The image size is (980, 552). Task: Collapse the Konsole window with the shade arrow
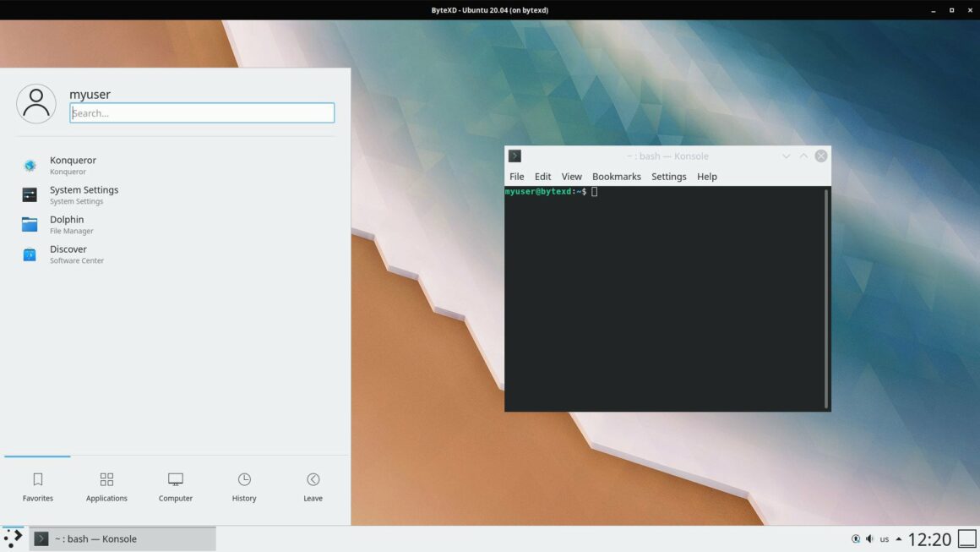coord(803,156)
